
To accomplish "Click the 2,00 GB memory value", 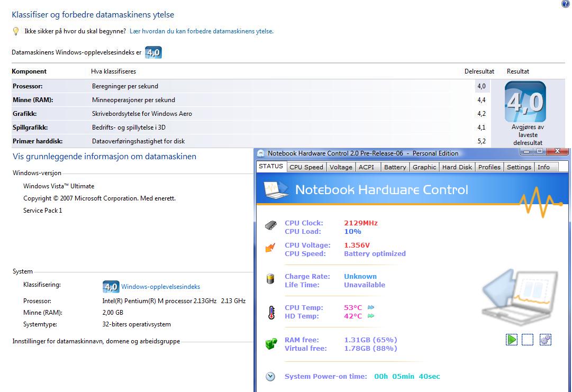I will point(113,313).
